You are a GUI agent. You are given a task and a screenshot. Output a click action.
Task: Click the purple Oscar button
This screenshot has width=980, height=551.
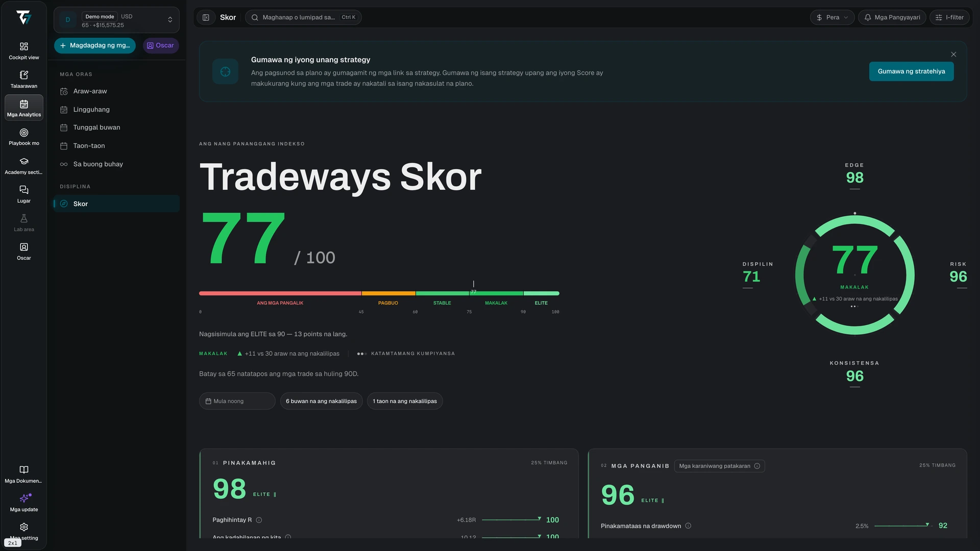[161, 45]
